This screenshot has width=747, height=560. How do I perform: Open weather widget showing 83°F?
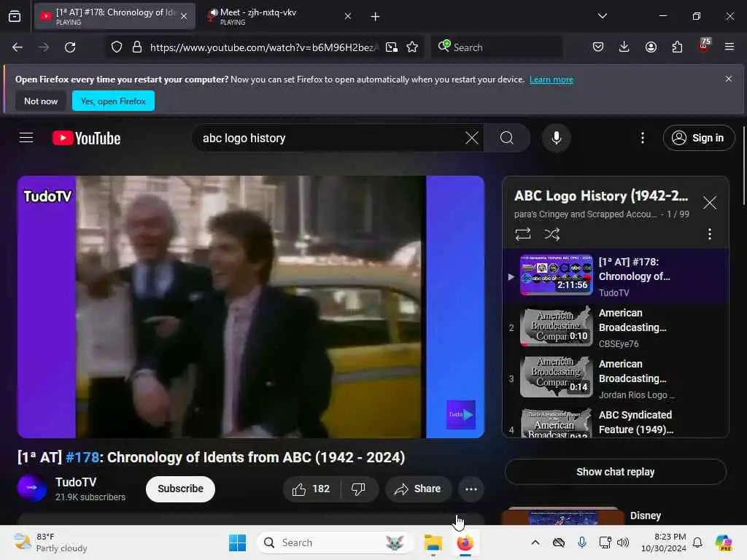[50, 542]
